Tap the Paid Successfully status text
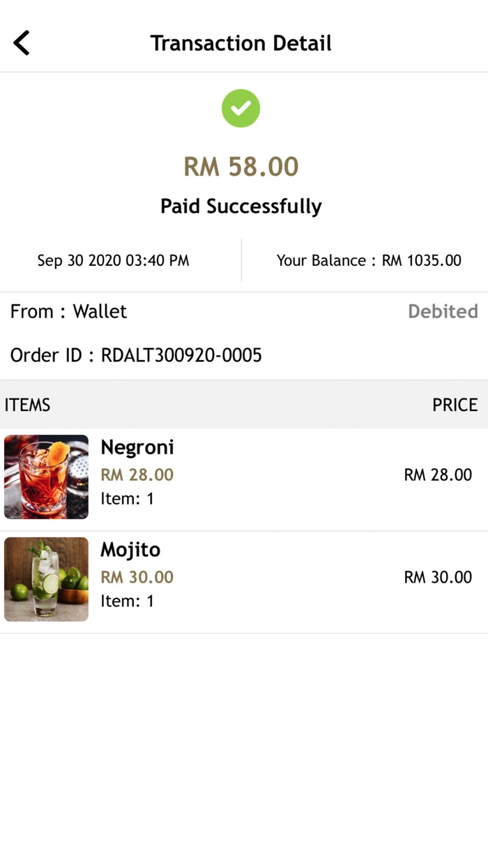488x868 pixels. (x=241, y=207)
